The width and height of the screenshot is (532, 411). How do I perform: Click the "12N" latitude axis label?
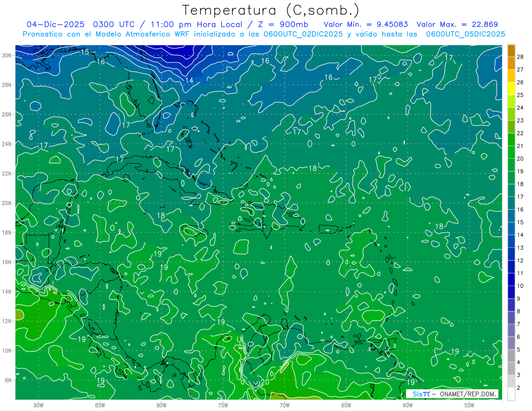point(7,321)
